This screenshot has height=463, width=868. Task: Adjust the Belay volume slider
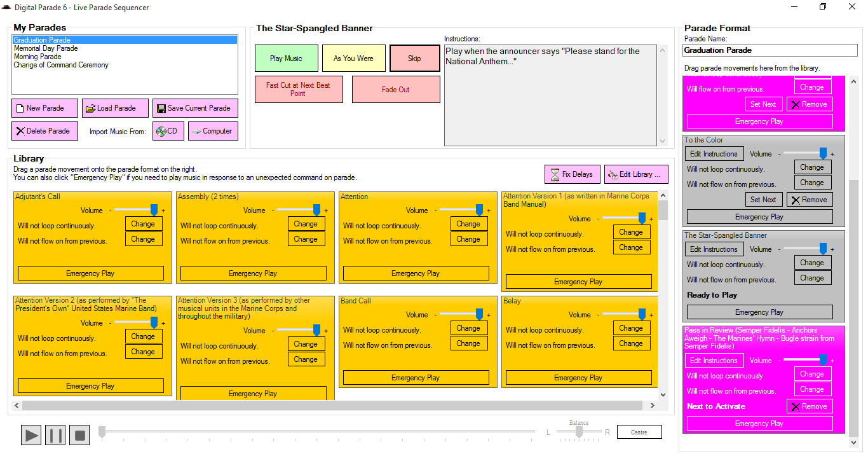642,314
